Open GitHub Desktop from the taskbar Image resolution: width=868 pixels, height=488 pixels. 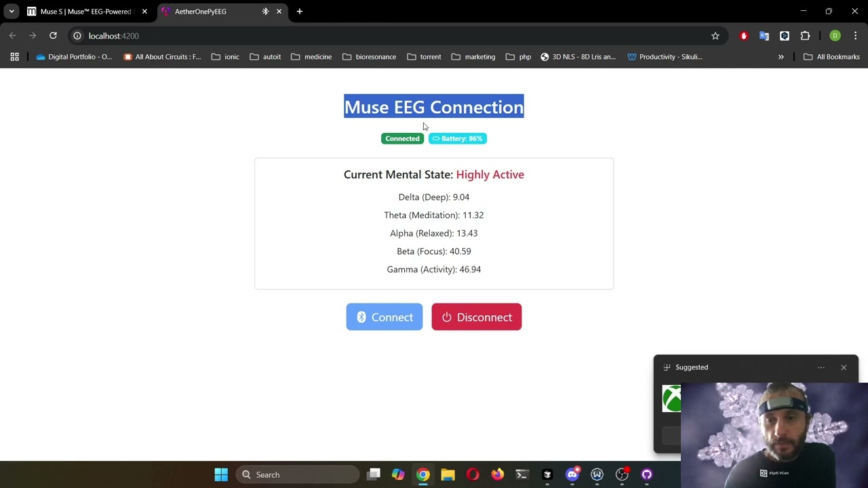(x=647, y=474)
